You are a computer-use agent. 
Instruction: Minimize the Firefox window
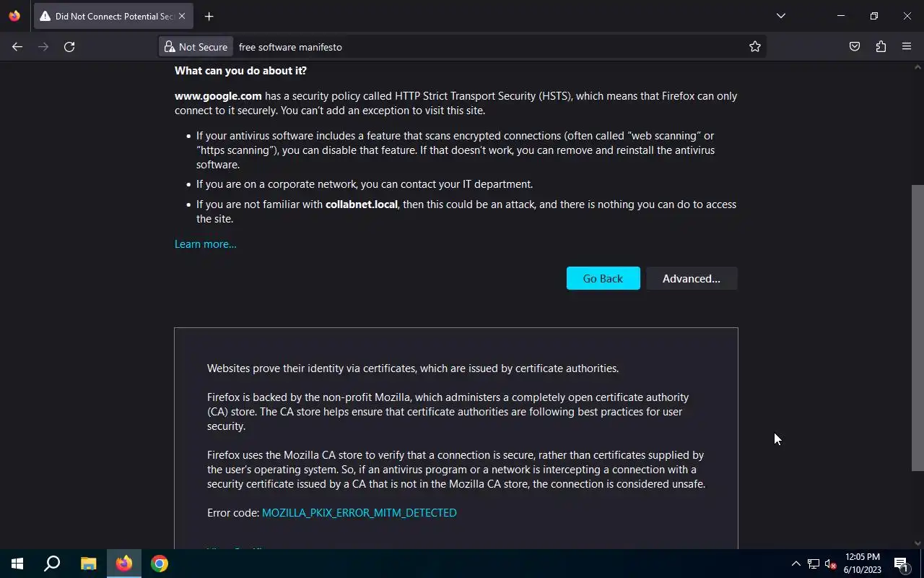pyautogui.click(x=841, y=16)
